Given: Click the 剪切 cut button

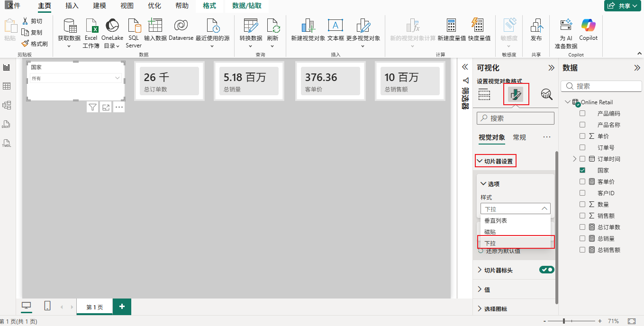Looking at the screenshot, I should [32, 21].
